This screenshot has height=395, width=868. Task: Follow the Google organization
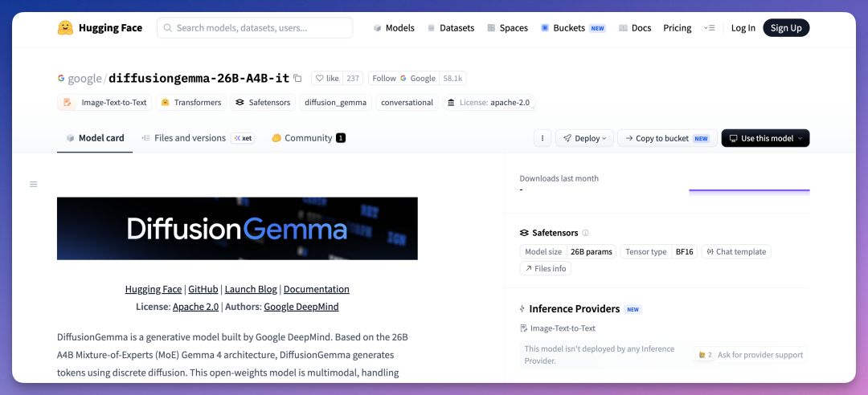click(404, 79)
